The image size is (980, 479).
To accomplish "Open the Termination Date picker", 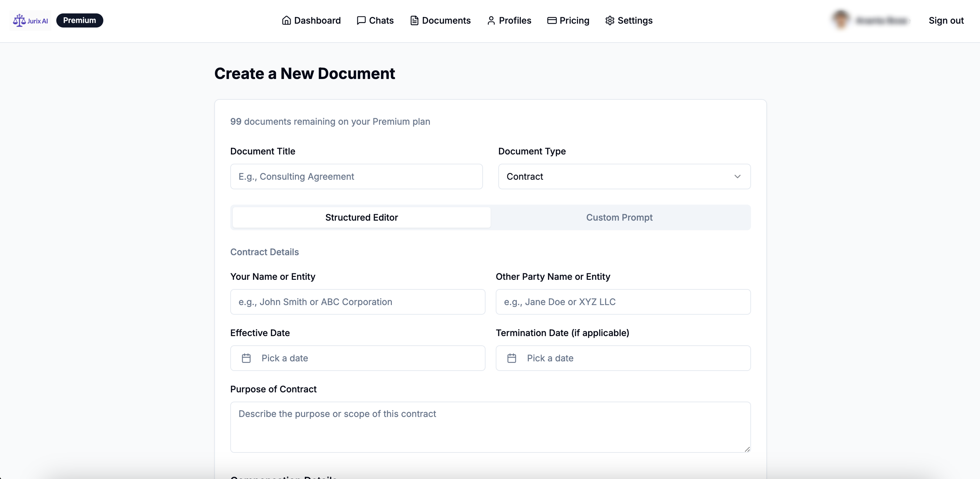I will pos(623,358).
